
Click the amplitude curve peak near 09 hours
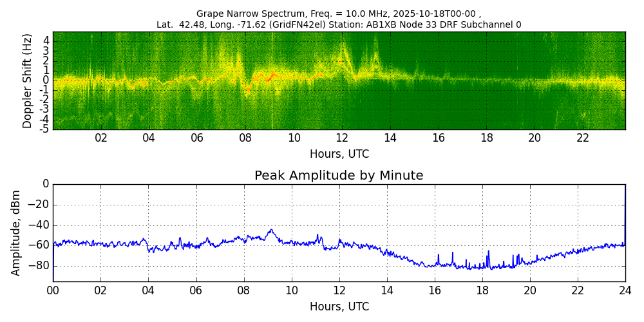[271, 230]
